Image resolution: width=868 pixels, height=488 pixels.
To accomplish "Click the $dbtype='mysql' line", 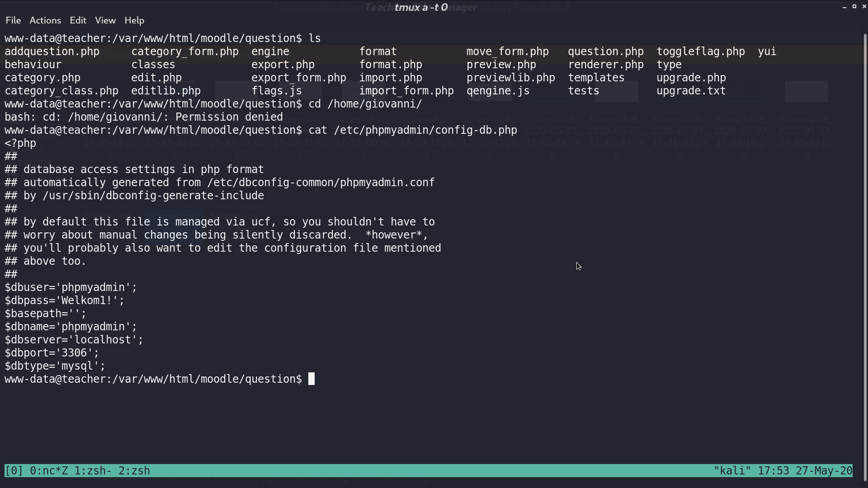I will tap(55, 366).
